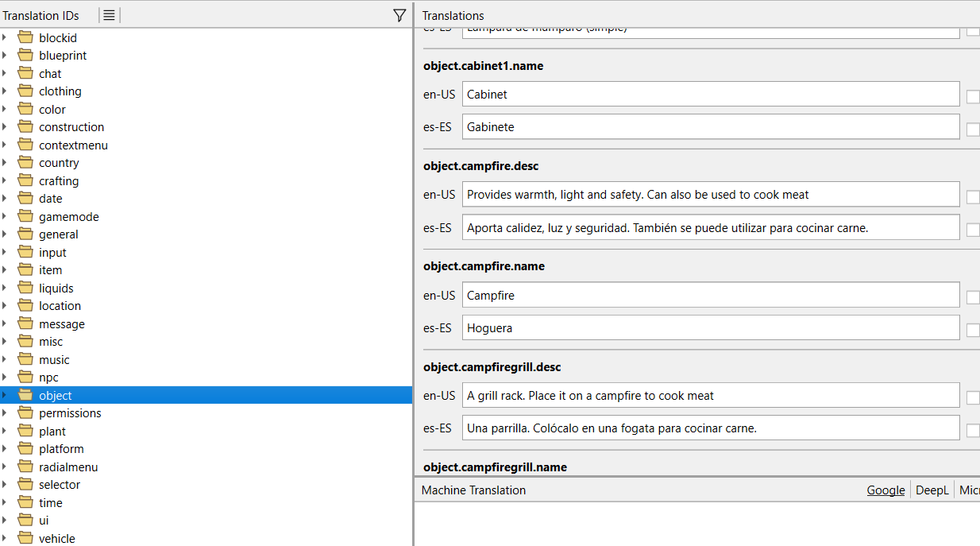Tick the checkbox beside en-US Cabinet

point(973,97)
